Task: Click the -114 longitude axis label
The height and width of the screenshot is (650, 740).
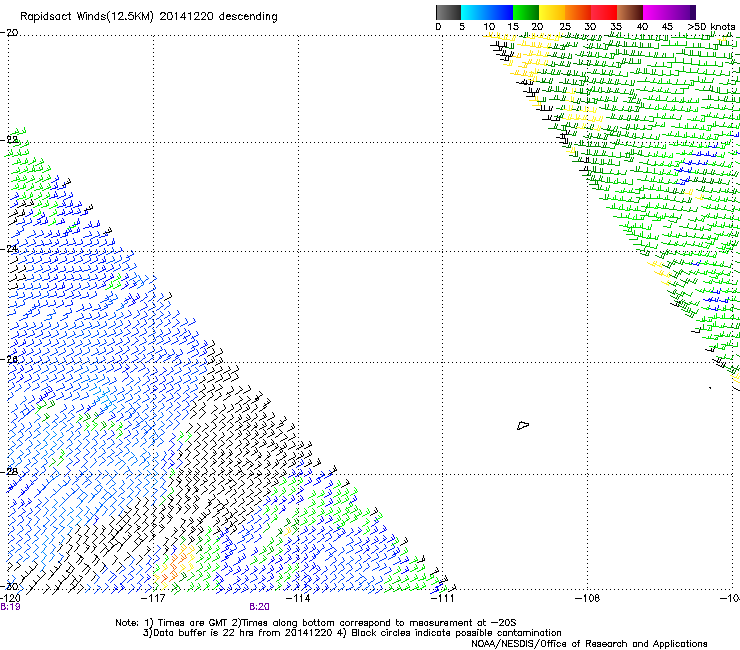Action: (x=298, y=598)
